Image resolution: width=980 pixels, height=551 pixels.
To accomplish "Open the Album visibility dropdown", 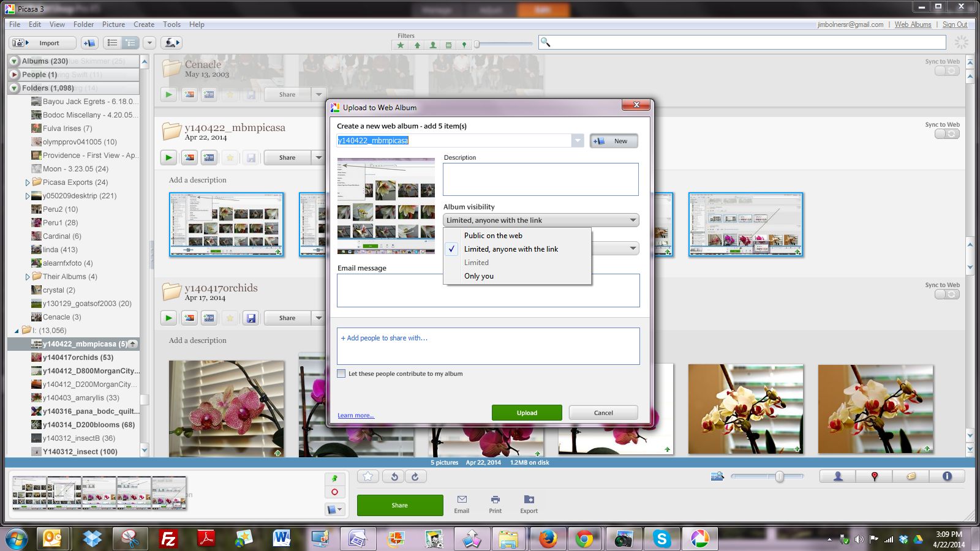I will click(x=541, y=220).
